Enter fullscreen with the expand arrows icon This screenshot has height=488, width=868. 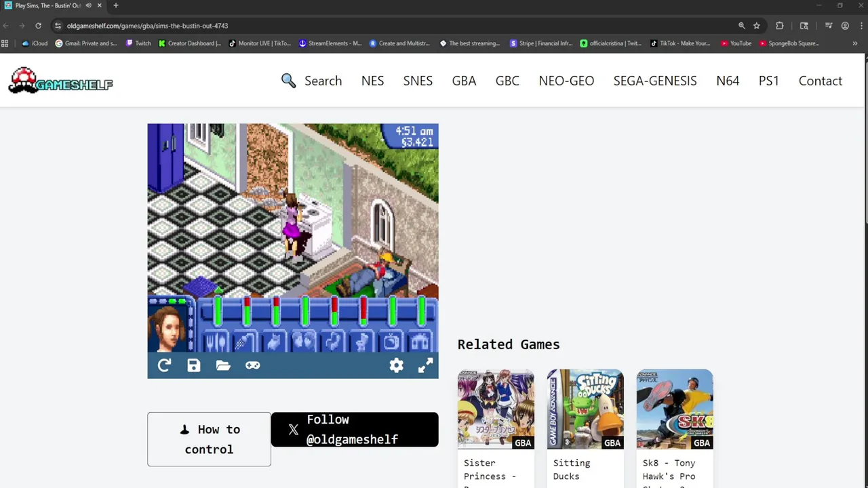click(425, 366)
